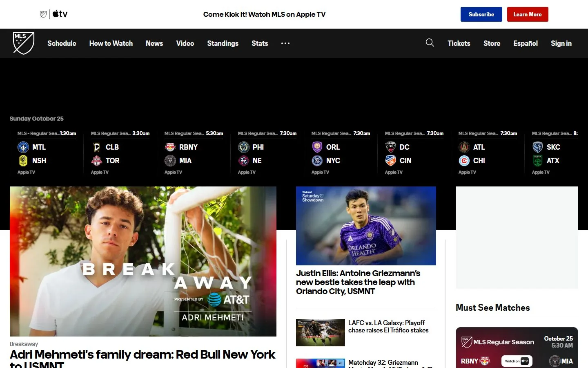Click the blue Subscribe button

(x=481, y=14)
